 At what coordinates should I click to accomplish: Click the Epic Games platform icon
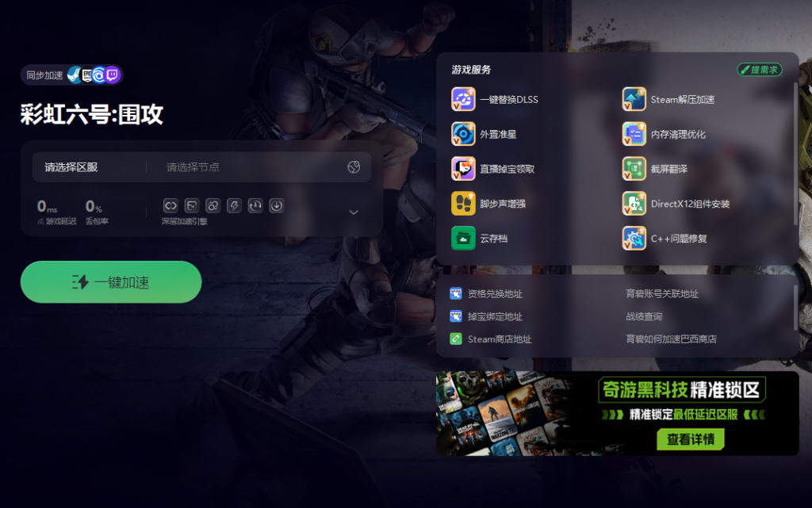point(87,75)
